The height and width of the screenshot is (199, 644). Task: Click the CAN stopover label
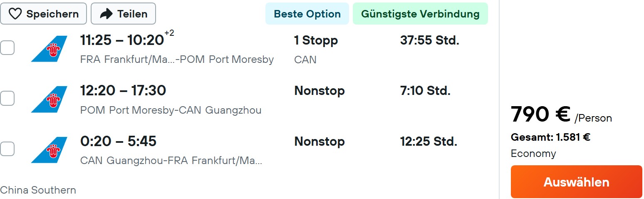tap(305, 60)
